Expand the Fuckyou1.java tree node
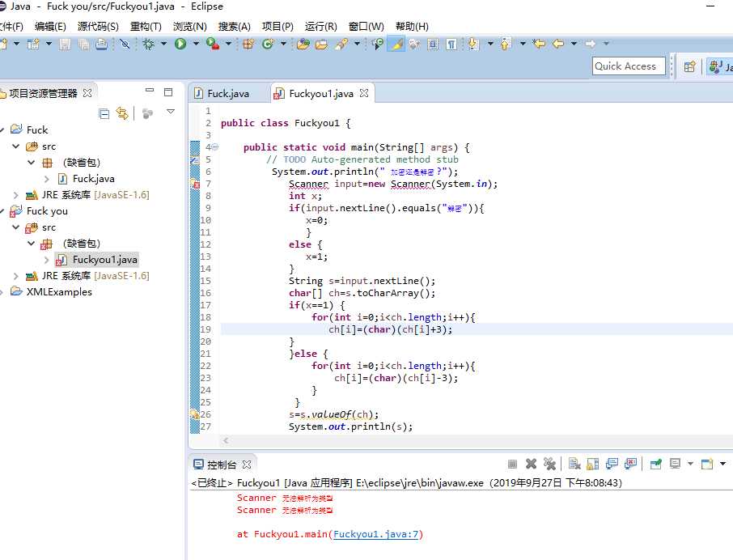The height and width of the screenshot is (560, 733). (46, 260)
